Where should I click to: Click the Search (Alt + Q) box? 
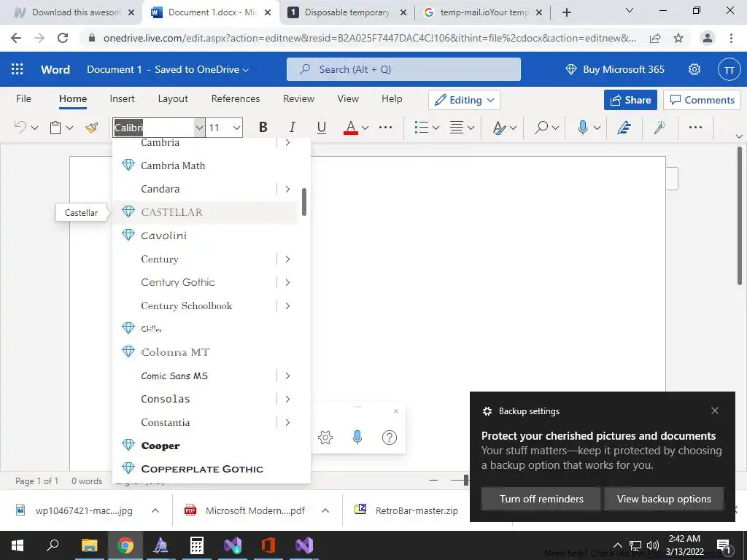(x=403, y=69)
